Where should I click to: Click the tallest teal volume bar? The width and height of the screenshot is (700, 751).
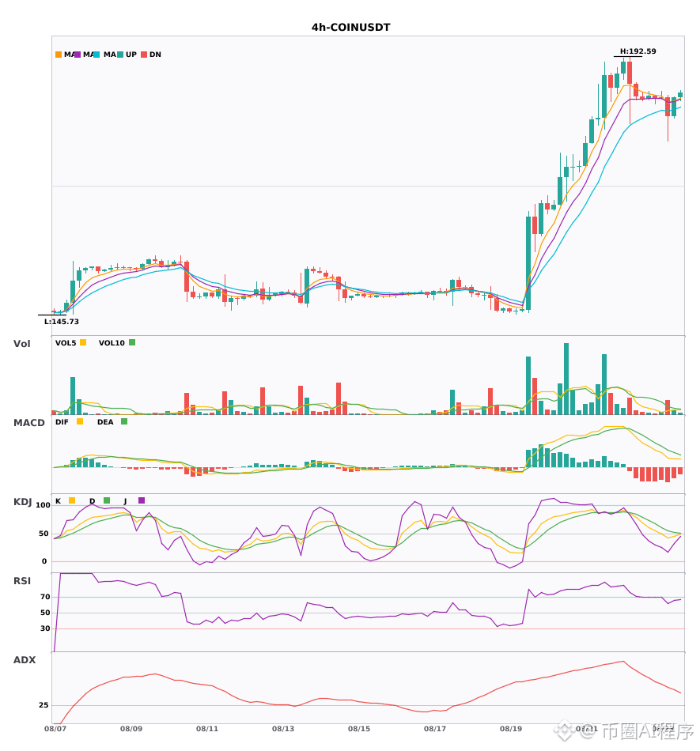(x=566, y=379)
